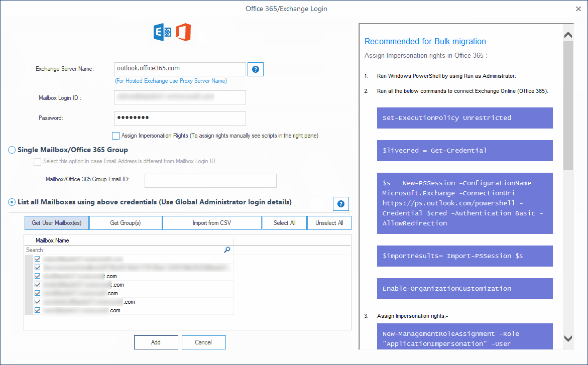Click the instructions pane scrollbar thumb
Screen dimensions: 588x365
[568, 105]
